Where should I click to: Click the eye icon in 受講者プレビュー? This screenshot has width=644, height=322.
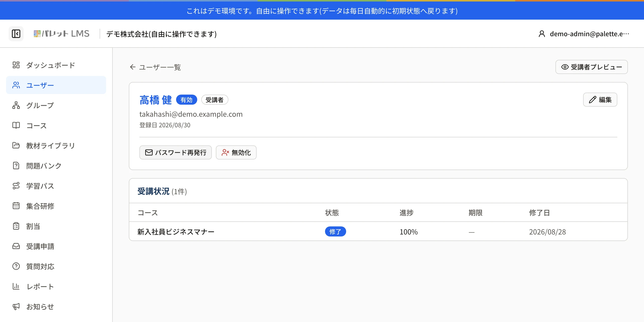[565, 67]
